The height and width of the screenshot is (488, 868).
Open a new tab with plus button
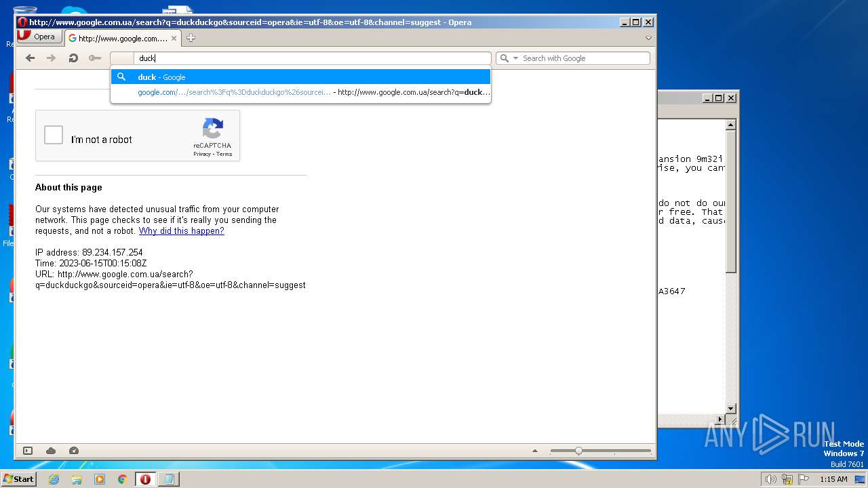point(191,38)
